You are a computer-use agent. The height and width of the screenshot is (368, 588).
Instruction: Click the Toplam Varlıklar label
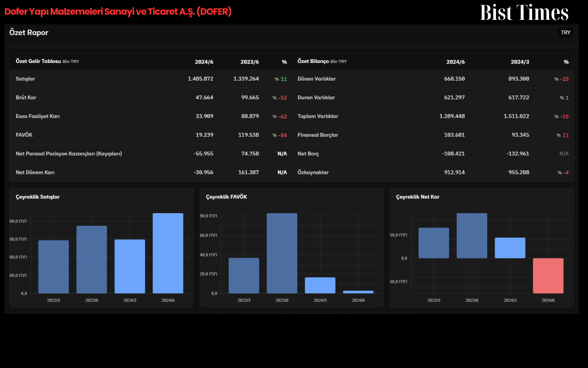click(x=318, y=116)
